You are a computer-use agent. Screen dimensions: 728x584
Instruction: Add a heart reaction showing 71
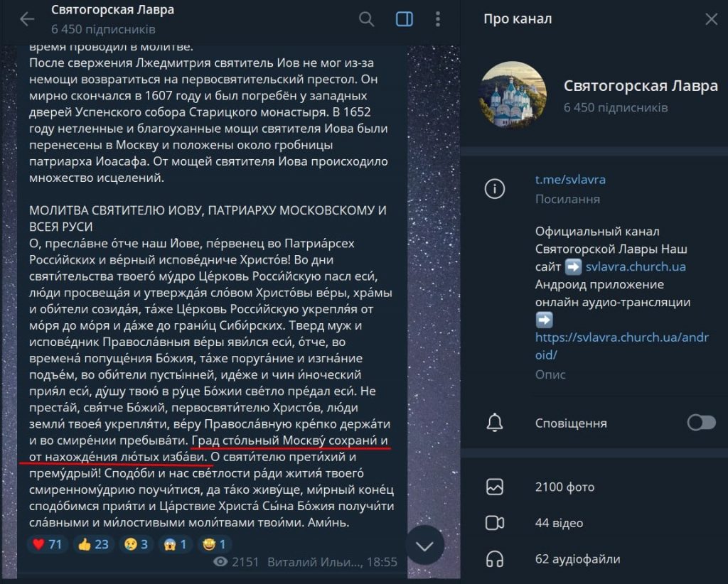tap(47, 544)
